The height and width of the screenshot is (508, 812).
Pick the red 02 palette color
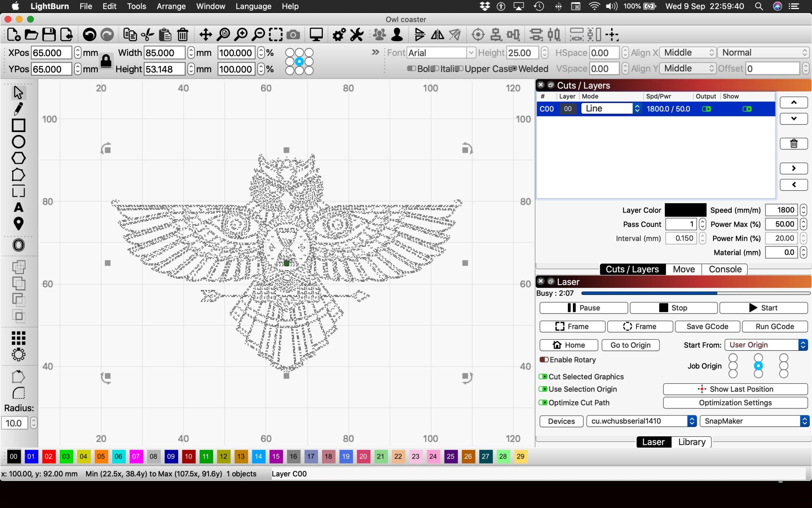coord(48,457)
